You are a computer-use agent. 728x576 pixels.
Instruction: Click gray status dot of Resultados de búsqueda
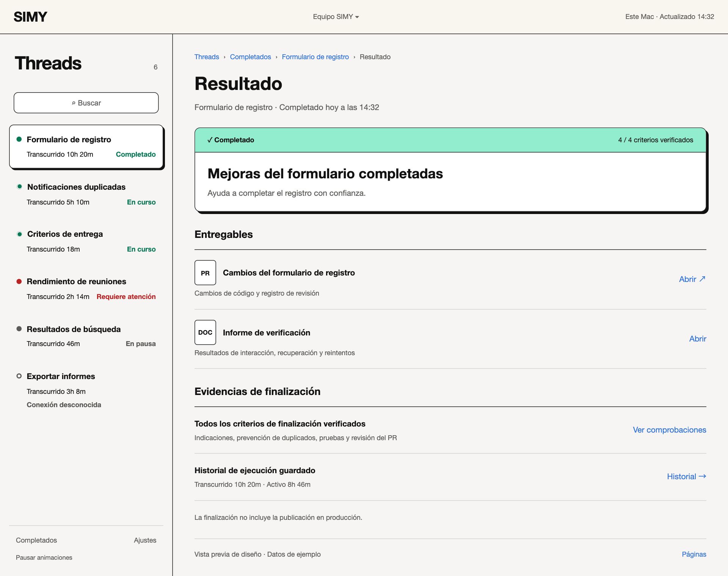coord(19,329)
